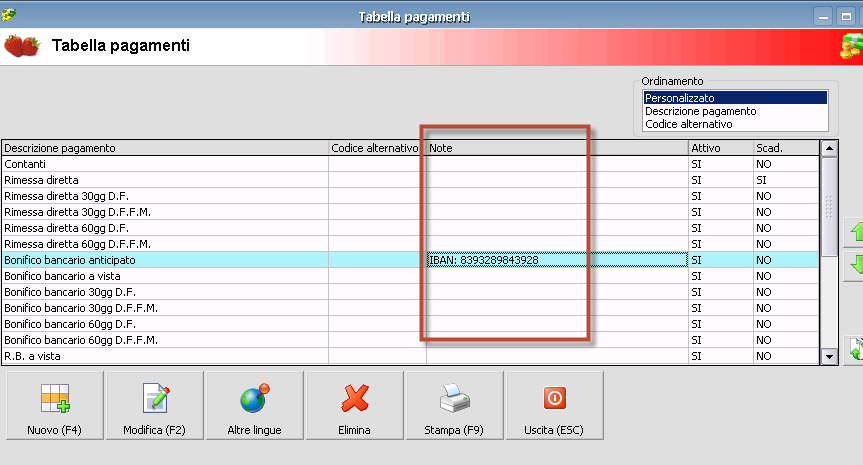Click SI in Scad. column for Rimessa diretta
This screenshot has height=465, width=863.
coord(786,180)
